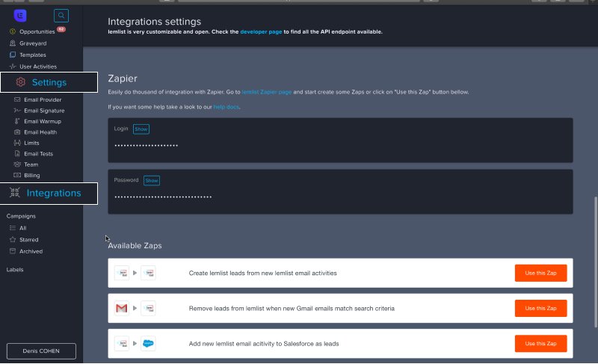Image resolution: width=598 pixels, height=364 pixels.
Task: Go to Email Warmup settings
Action: 43,121
